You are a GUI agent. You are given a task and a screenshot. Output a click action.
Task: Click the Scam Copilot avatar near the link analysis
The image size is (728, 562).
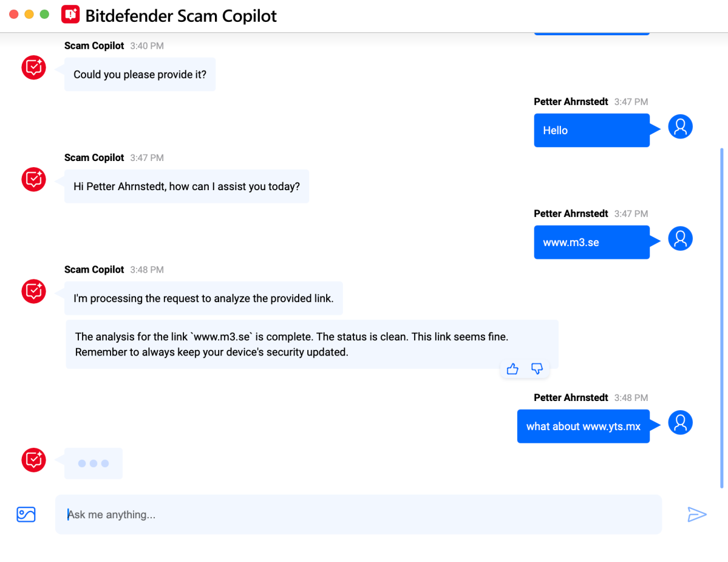point(33,291)
